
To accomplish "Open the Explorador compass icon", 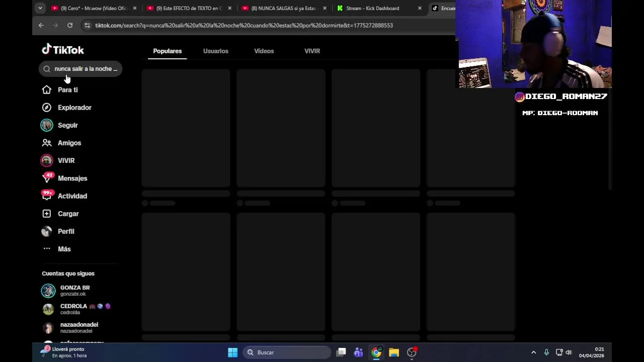I will coord(47,107).
